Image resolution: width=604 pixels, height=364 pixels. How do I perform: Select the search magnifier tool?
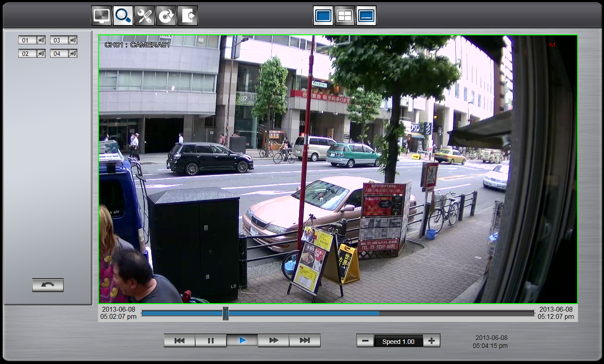click(x=123, y=15)
